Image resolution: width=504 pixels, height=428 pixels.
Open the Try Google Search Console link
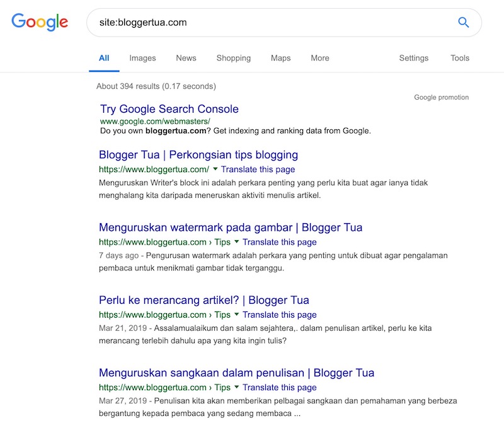[x=169, y=109]
